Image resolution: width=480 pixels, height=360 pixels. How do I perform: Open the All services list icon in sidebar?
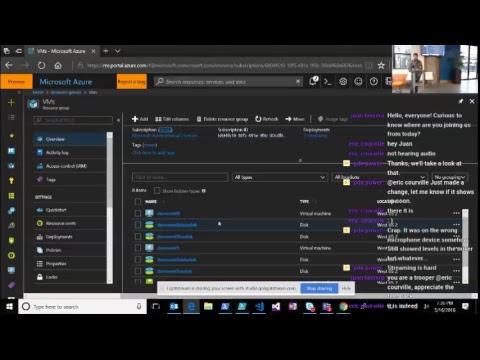click(x=11, y=117)
